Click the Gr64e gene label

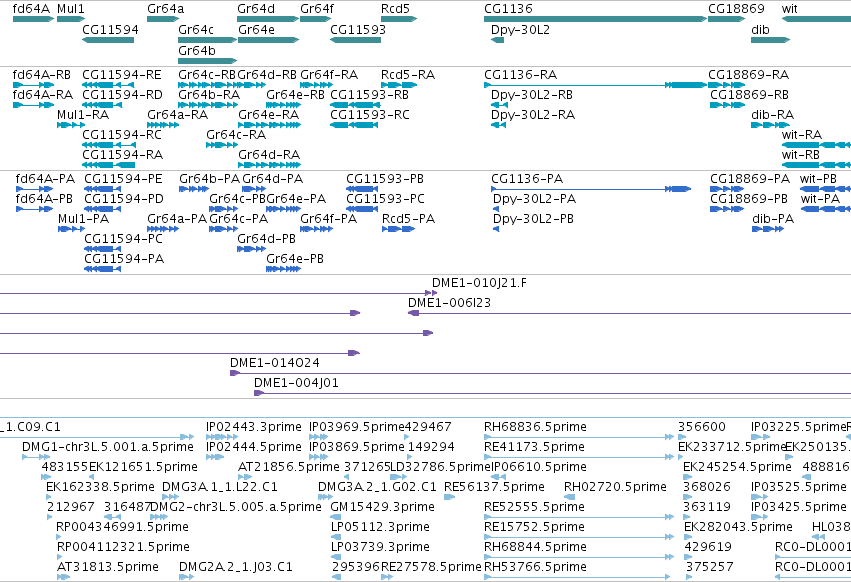tap(256, 29)
